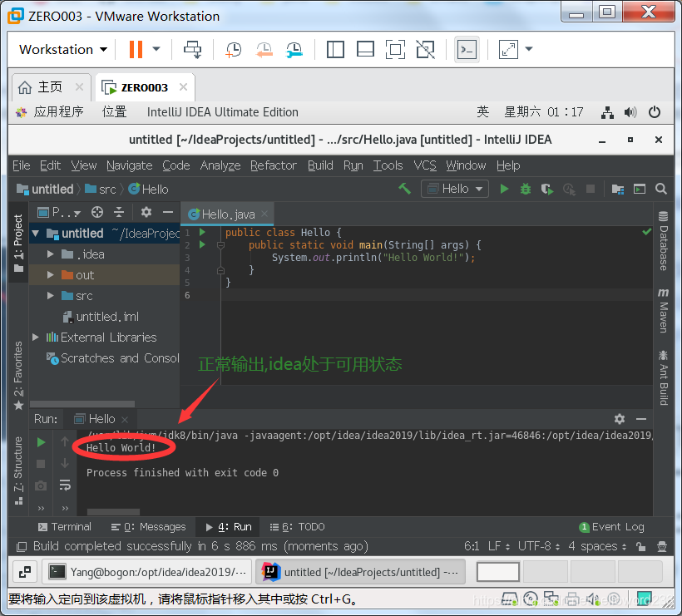The image size is (682, 616).
Task: Enter full screen mode in VMware
Action: click(395, 49)
